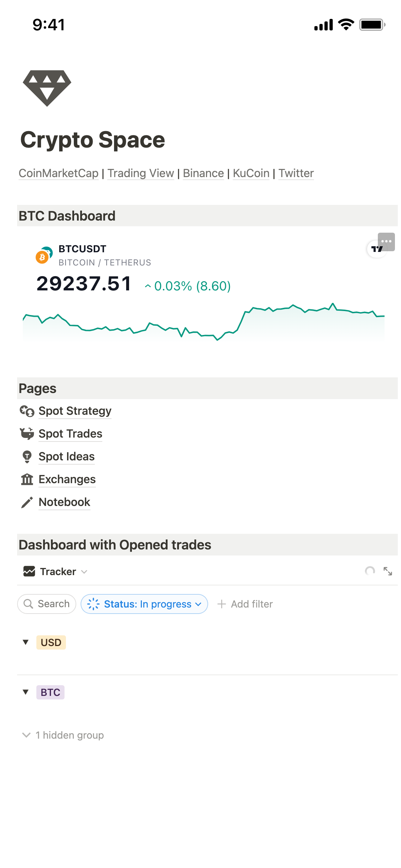Open the Twitter link

296,173
